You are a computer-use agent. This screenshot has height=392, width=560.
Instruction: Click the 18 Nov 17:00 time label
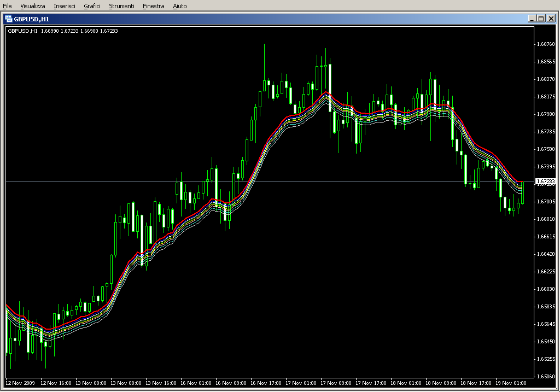476,383
